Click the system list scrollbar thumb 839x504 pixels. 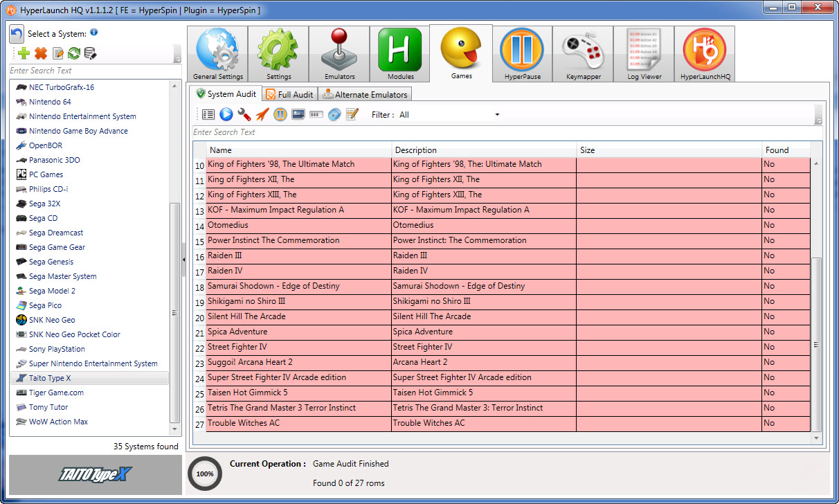(x=174, y=313)
